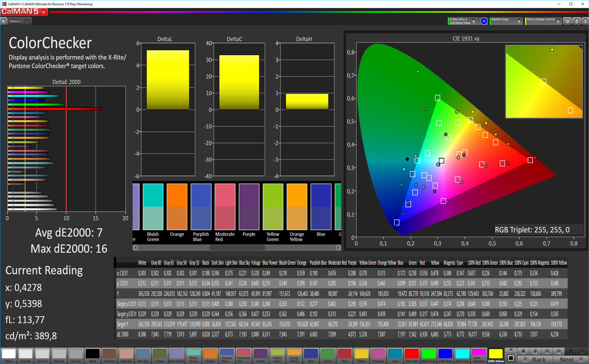Click the CIE 1931 xy zoom inset

(x=544, y=82)
